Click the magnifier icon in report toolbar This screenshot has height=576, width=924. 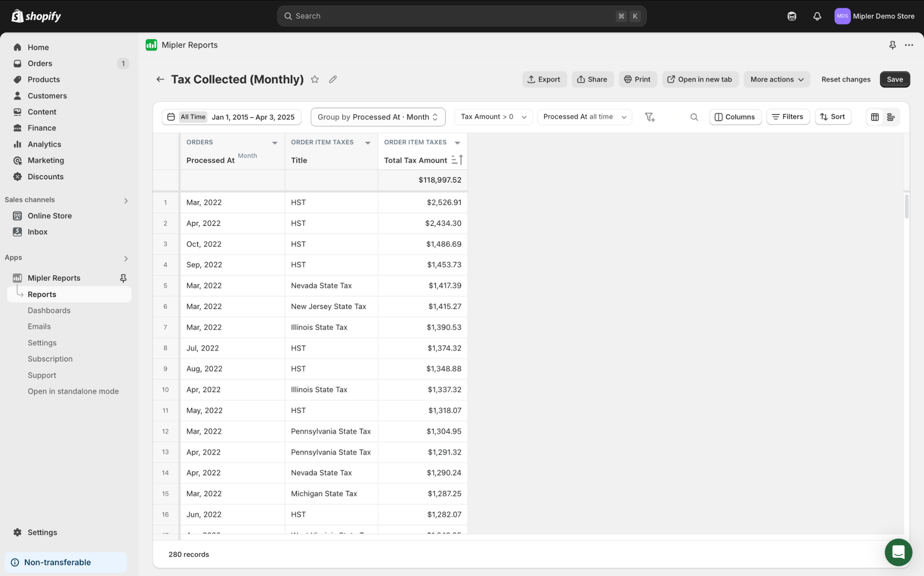[x=694, y=117]
